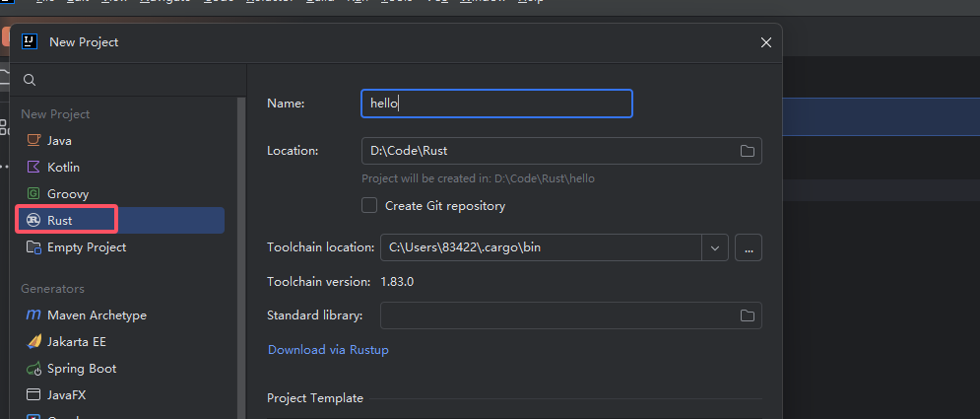Close the New Project dialog

766,42
